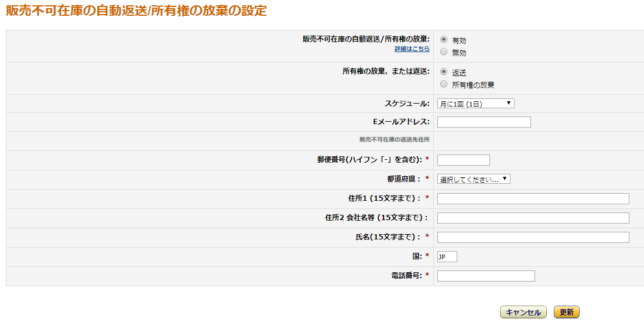Click the 住所2 会社名等 input field
This screenshot has width=644, height=336.
coord(533,218)
